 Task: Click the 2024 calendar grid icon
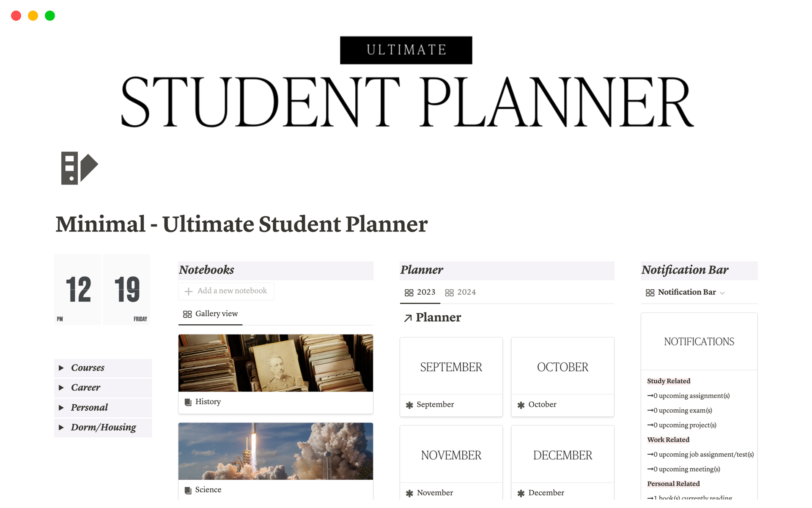pyautogui.click(x=449, y=292)
